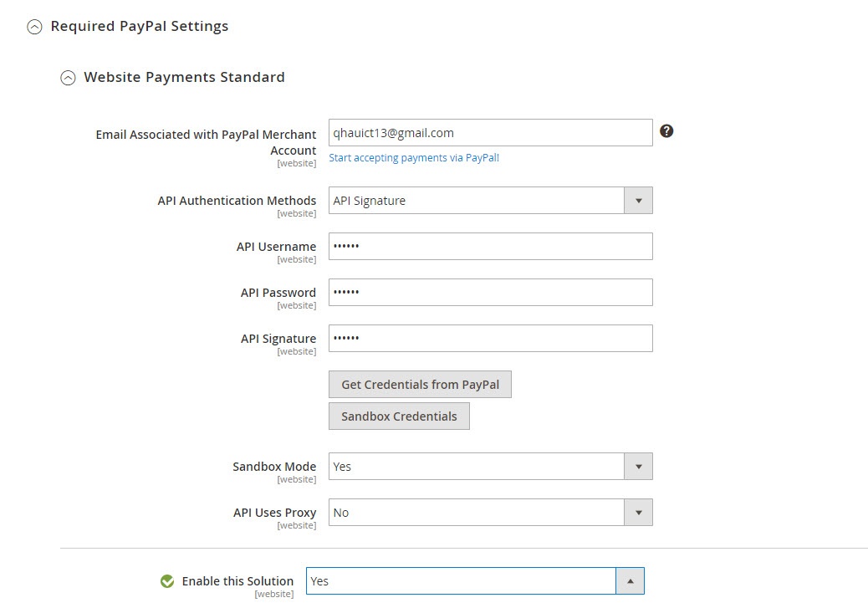
Task: Click the help question mark icon
Action: [666, 130]
